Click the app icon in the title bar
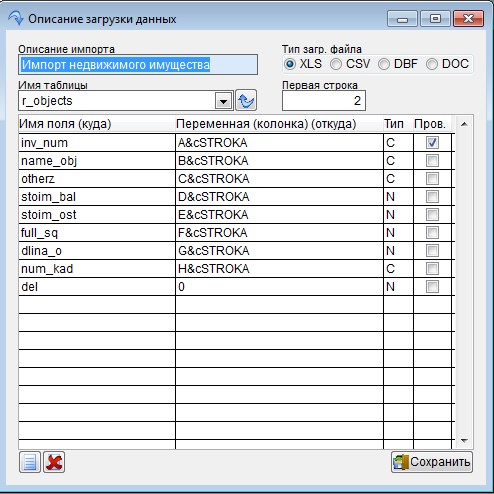 pyautogui.click(x=16, y=18)
